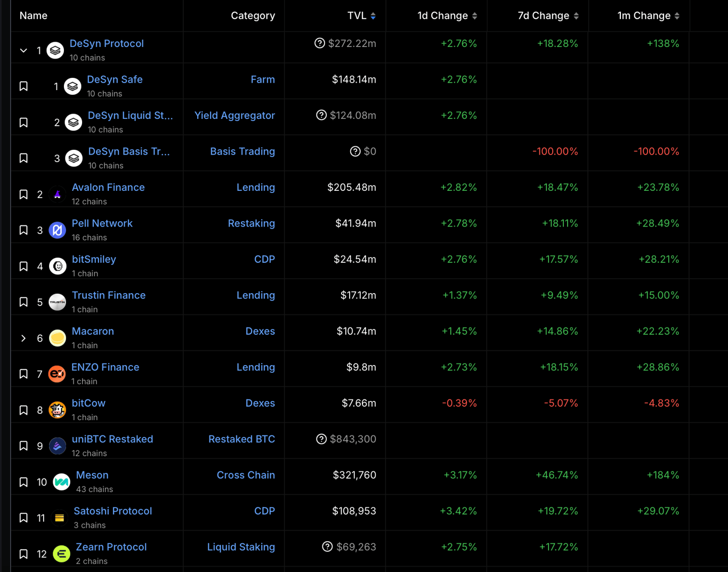Bookmark DeSyn Safe

coord(23,86)
